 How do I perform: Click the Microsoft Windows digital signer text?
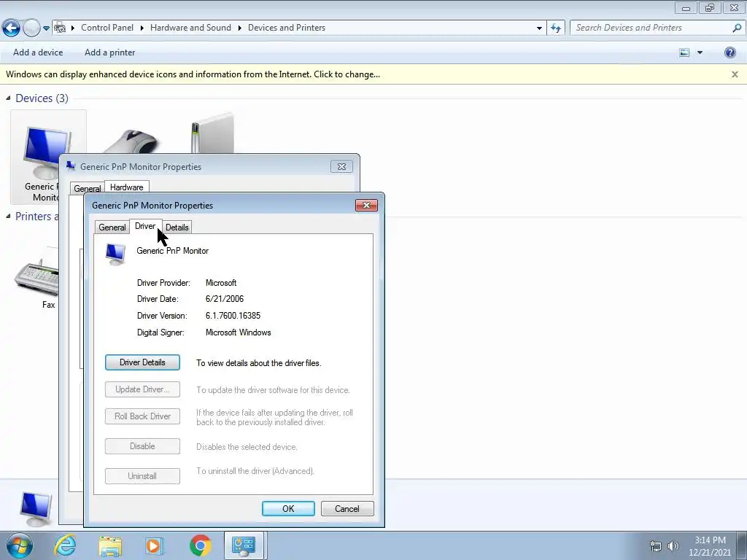239,332
